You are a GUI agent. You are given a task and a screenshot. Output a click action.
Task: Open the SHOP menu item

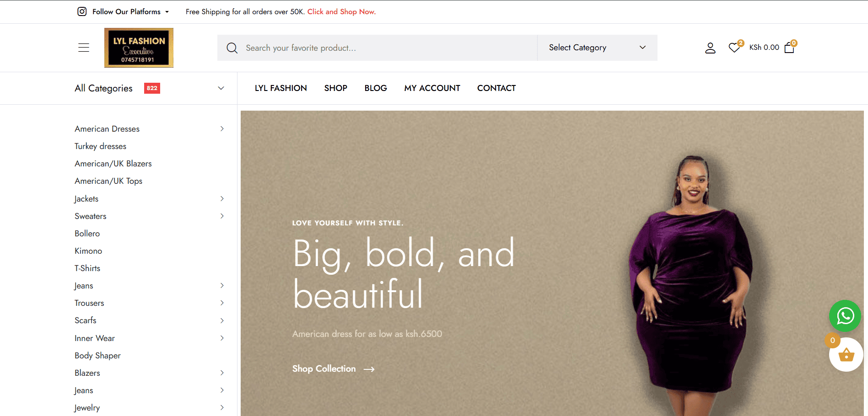pyautogui.click(x=335, y=88)
